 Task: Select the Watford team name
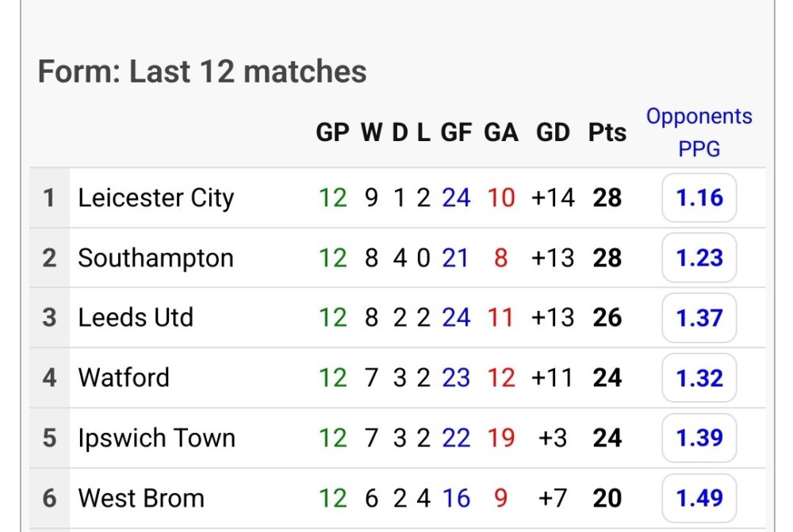(124, 378)
